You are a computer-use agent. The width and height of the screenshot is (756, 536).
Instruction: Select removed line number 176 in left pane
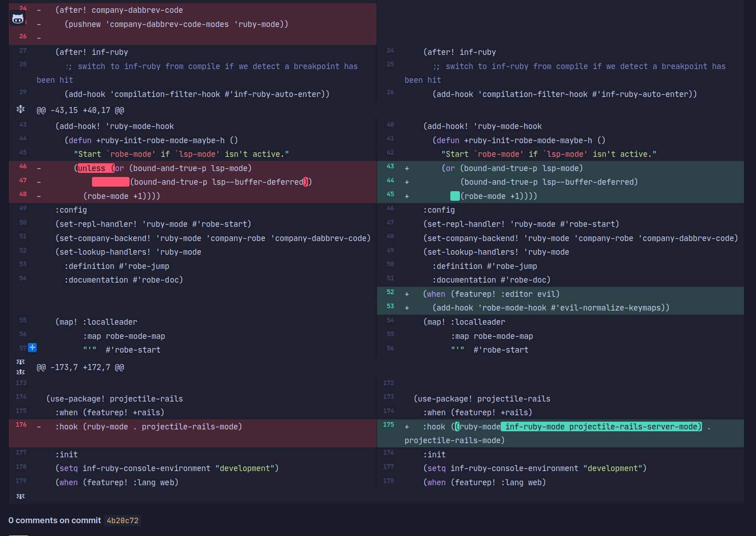[21, 425]
